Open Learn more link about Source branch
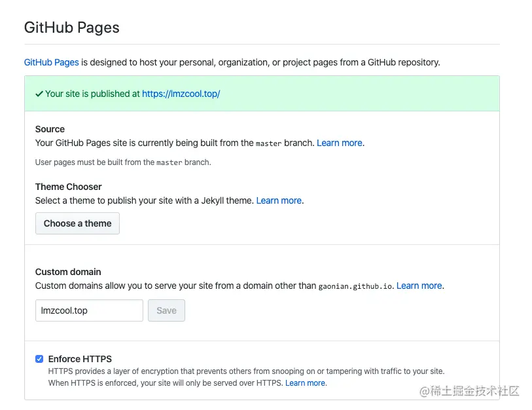The width and height of the screenshot is (532, 410). (x=340, y=143)
